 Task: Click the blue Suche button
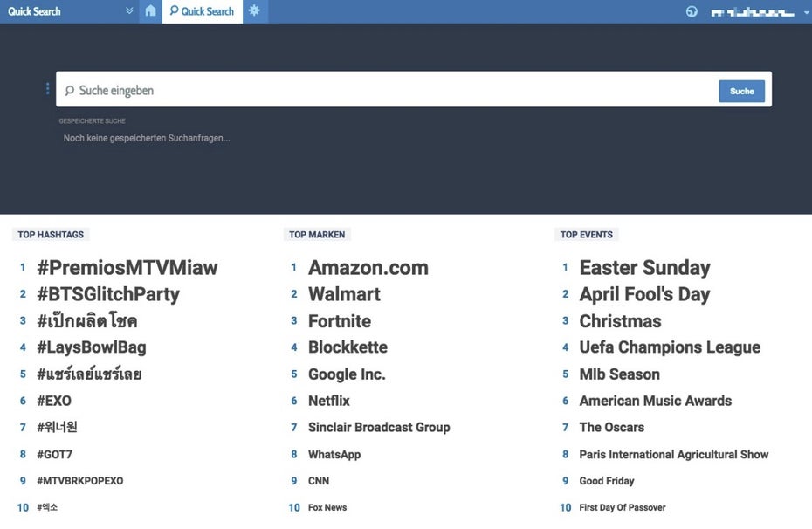click(741, 91)
